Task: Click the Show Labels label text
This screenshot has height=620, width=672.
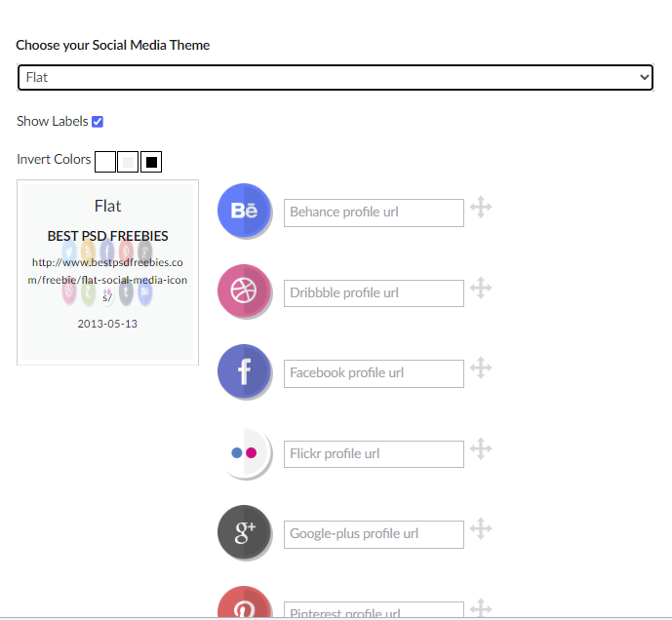Action: 53,121
